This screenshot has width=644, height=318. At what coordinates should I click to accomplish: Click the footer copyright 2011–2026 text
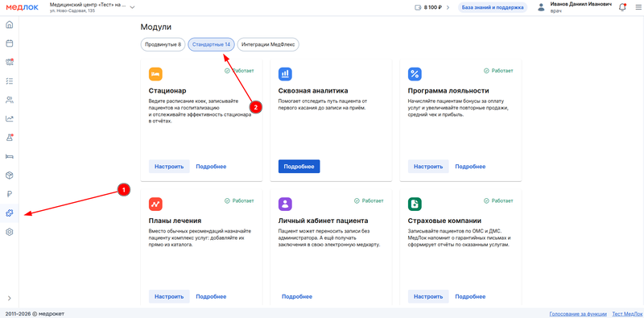coord(35,314)
